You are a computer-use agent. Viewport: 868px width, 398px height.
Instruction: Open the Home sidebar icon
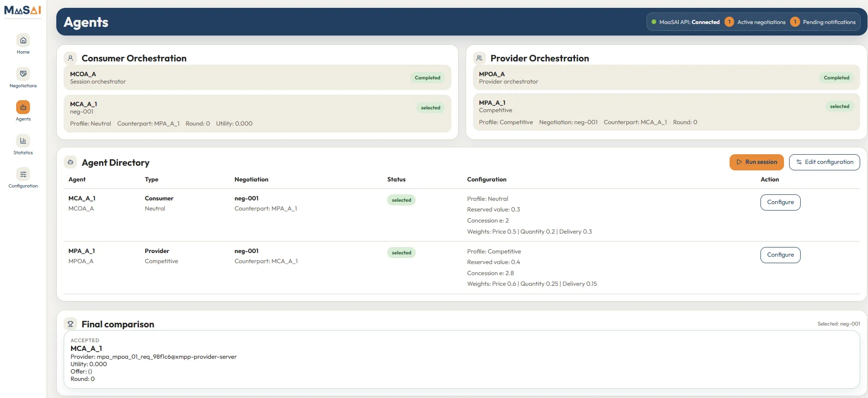(23, 41)
